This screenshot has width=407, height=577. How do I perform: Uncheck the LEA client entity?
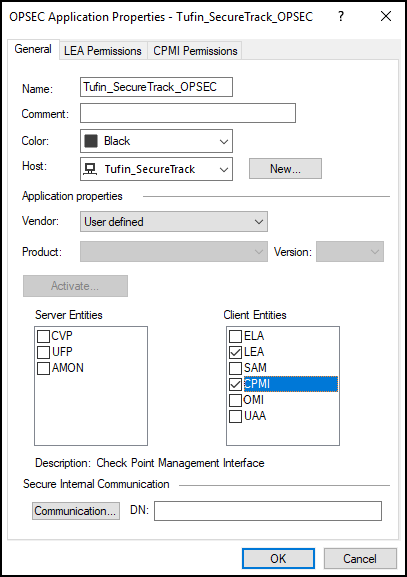(236, 352)
